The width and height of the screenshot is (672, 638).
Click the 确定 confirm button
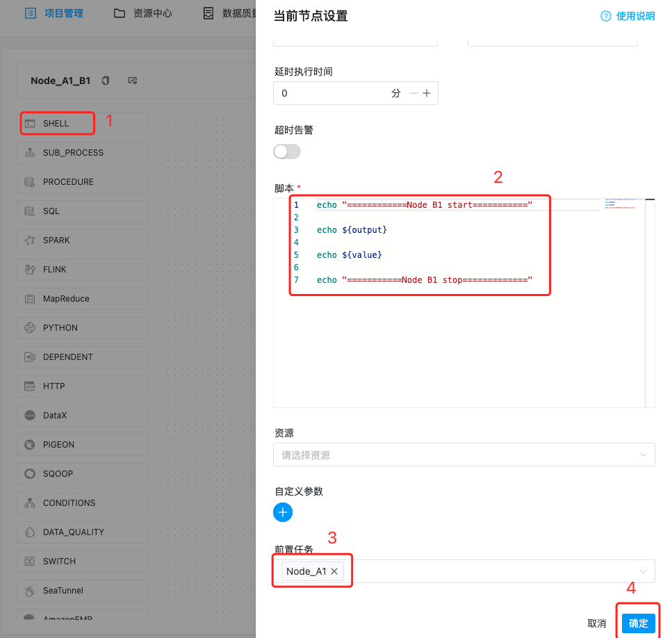click(639, 623)
